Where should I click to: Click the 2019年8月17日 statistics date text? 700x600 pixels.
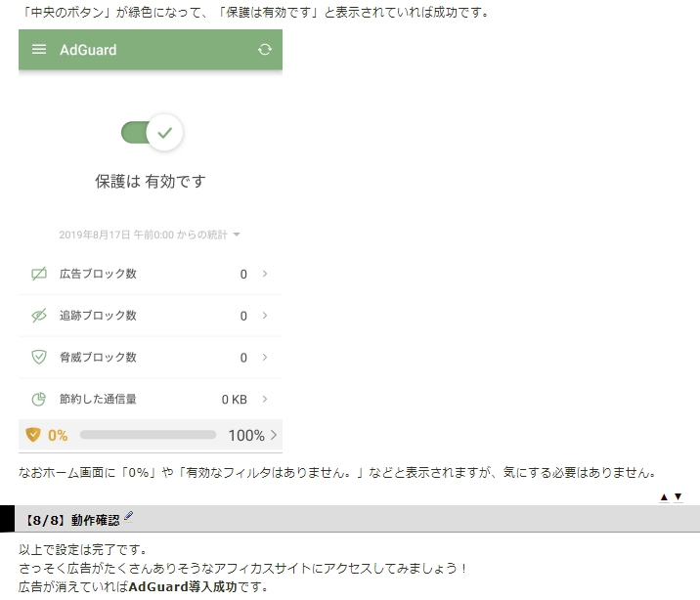(x=144, y=235)
